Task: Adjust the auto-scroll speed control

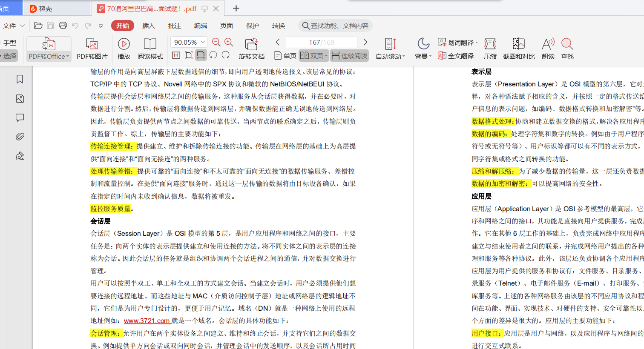Action: click(390, 42)
